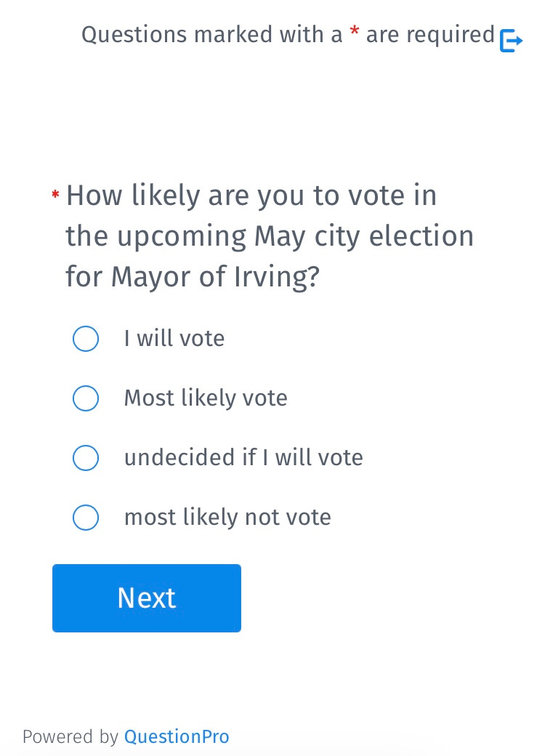The width and height of the screenshot is (545, 756).
Task: Click the red asterisk in the required notice
Action: click(x=355, y=33)
